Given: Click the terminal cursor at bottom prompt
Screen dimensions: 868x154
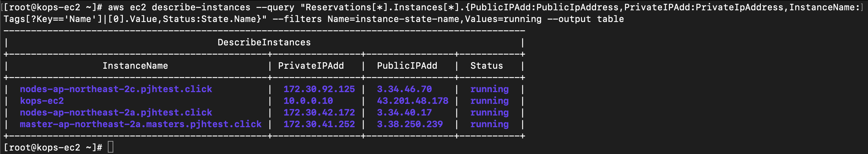Looking at the screenshot, I should [x=111, y=147].
